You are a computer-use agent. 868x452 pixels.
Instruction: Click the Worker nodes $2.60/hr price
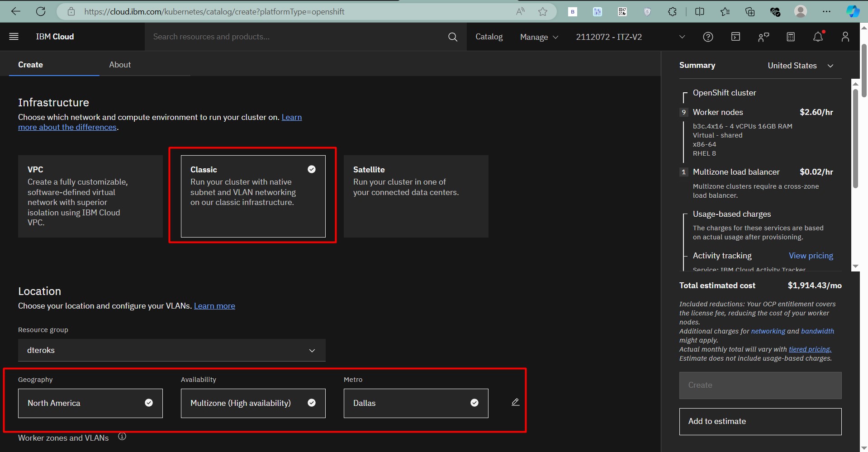(x=816, y=112)
